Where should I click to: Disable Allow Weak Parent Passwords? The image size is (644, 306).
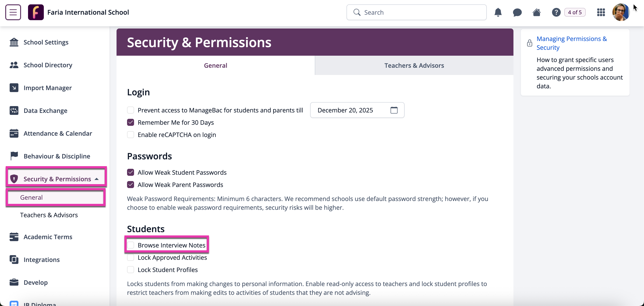tap(131, 185)
